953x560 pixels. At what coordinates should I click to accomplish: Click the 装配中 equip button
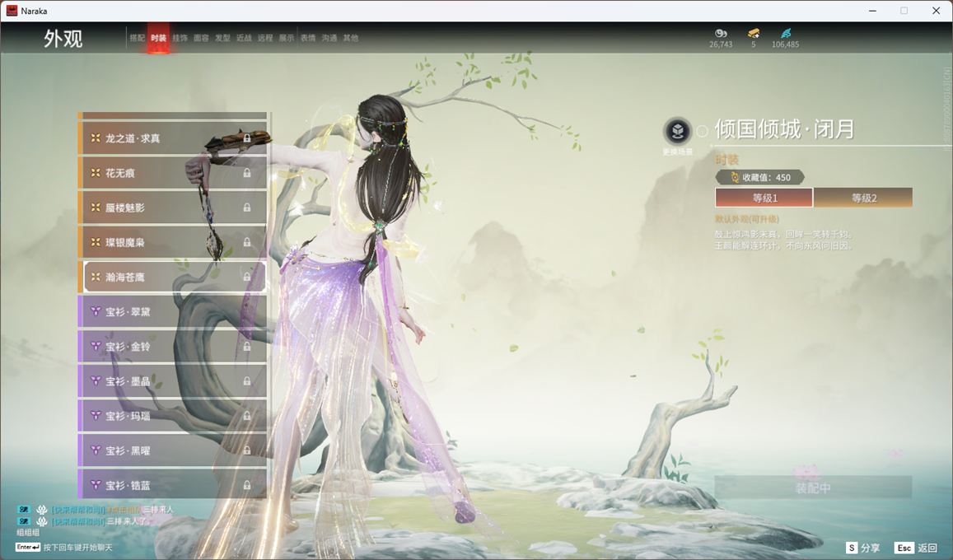[813, 487]
